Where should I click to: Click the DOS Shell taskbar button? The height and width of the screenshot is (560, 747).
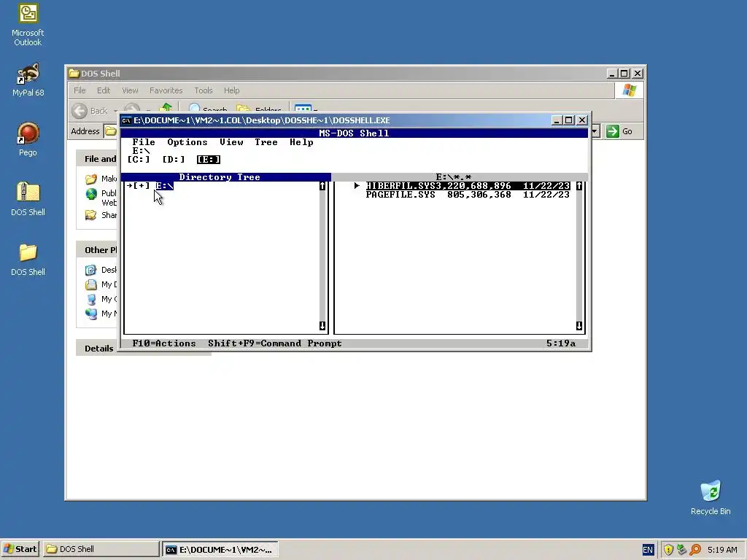(101, 549)
